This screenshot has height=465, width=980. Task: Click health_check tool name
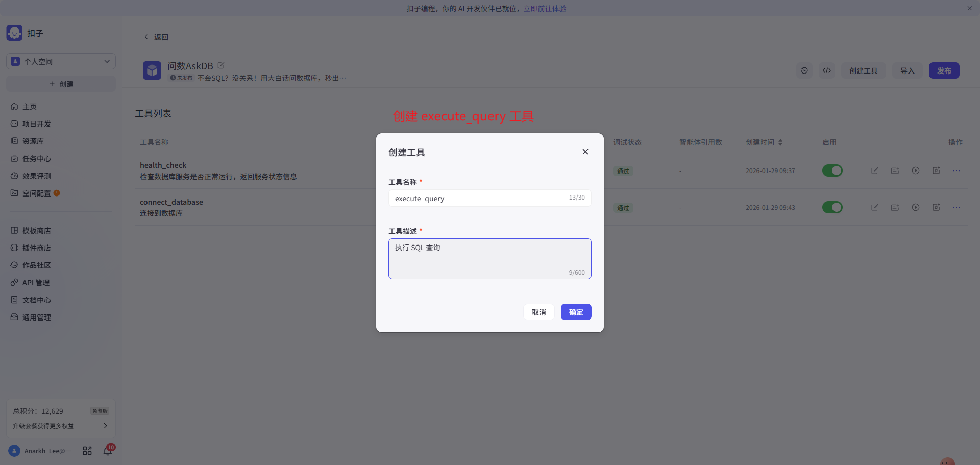click(163, 165)
